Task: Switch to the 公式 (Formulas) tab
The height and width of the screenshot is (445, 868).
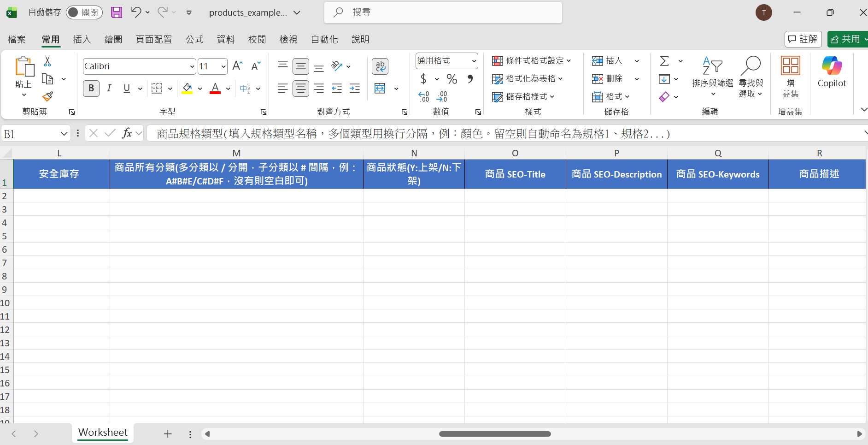Action: (194, 40)
